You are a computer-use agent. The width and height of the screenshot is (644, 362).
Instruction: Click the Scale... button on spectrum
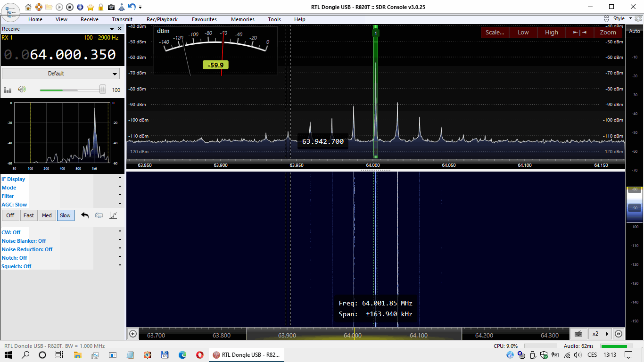click(495, 33)
